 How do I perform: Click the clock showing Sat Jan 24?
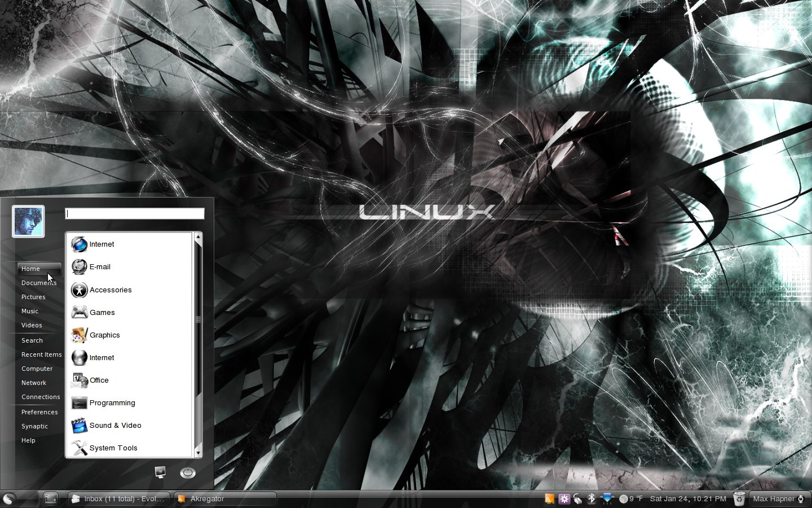pos(688,499)
